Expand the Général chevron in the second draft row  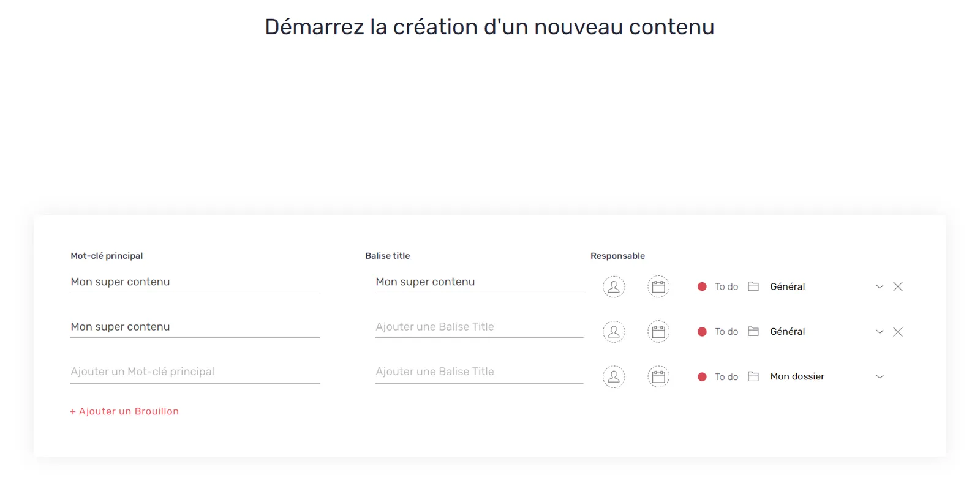click(880, 332)
